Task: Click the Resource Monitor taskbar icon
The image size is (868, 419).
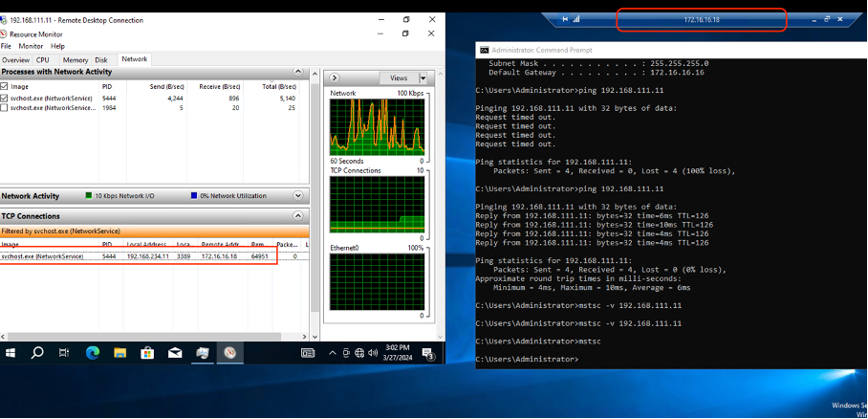Action: pyautogui.click(x=230, y=352)
